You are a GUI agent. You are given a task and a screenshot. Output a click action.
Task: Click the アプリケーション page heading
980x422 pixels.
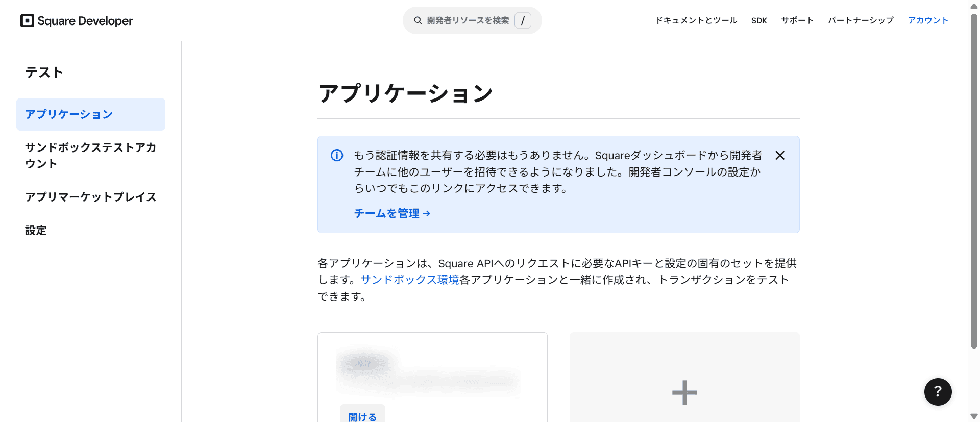[x=406, y=93]
